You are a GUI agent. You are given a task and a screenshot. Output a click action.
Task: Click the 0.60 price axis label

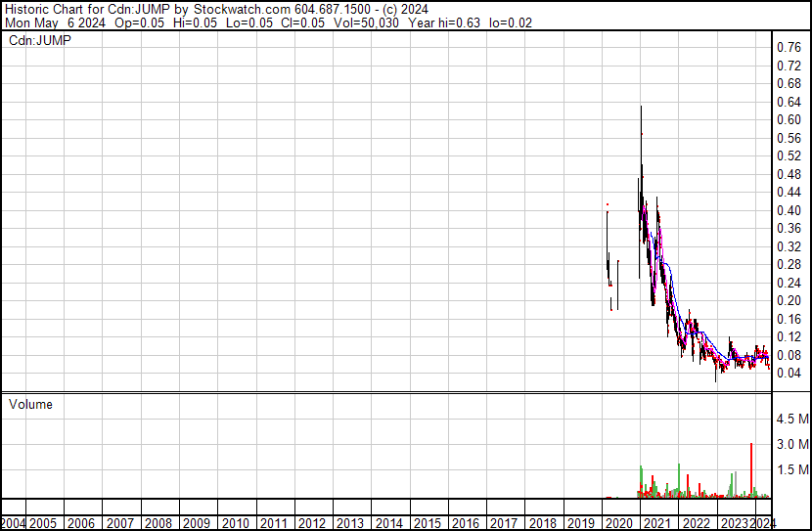point(789,119)
